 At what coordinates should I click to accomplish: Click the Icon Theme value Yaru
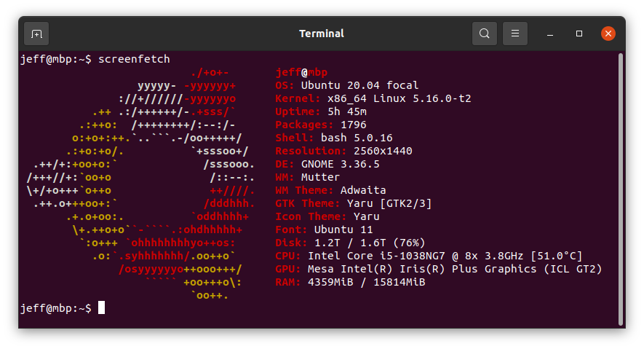click(366, 216)
